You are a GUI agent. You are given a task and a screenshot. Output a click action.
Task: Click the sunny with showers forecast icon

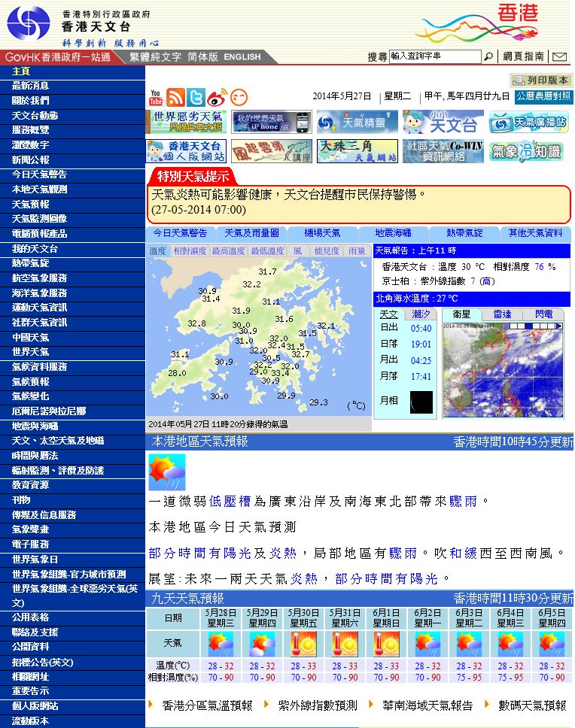pos(167,472)
